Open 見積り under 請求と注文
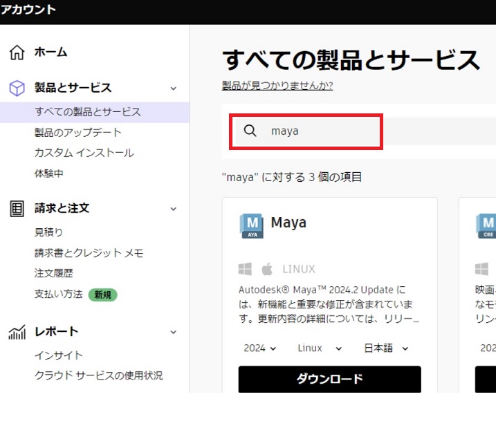Image resolution: width=496 pixels, height=448 pixels. 48,232
